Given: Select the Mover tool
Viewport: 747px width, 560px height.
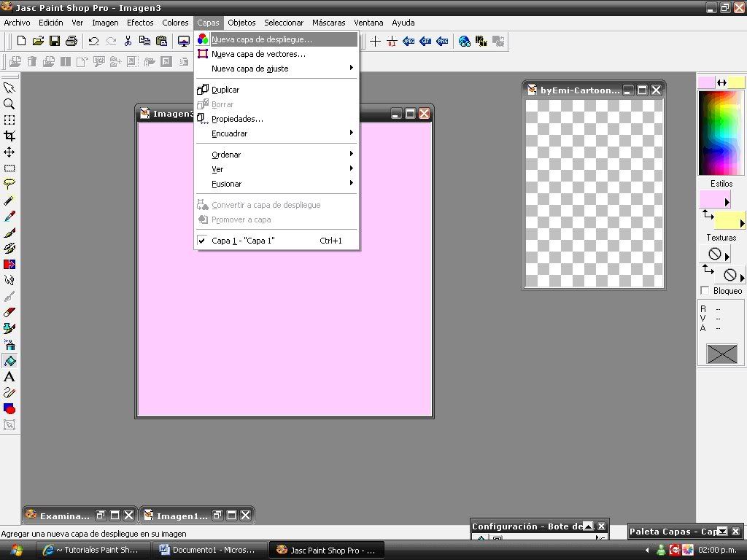Looking at the screenshot, I should [x=9, y=152].
